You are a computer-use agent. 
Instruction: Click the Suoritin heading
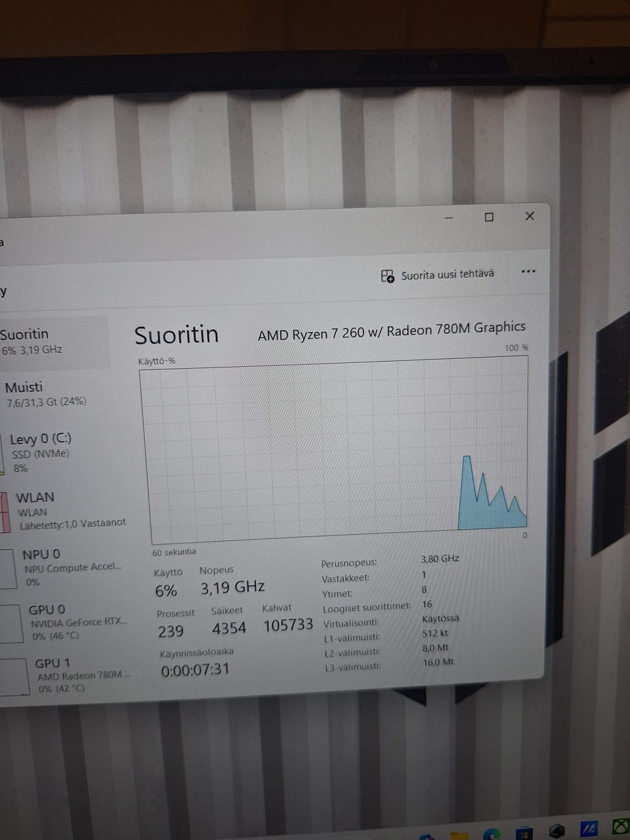176,335
